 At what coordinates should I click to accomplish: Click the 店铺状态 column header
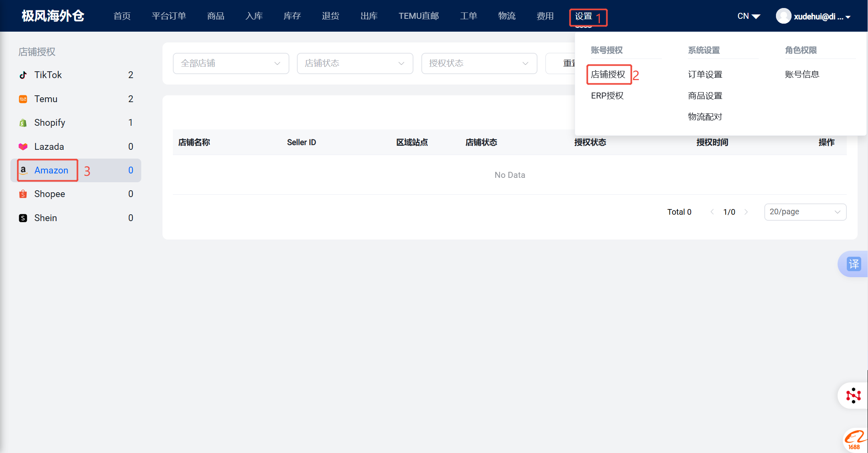(x=481, y=142)
